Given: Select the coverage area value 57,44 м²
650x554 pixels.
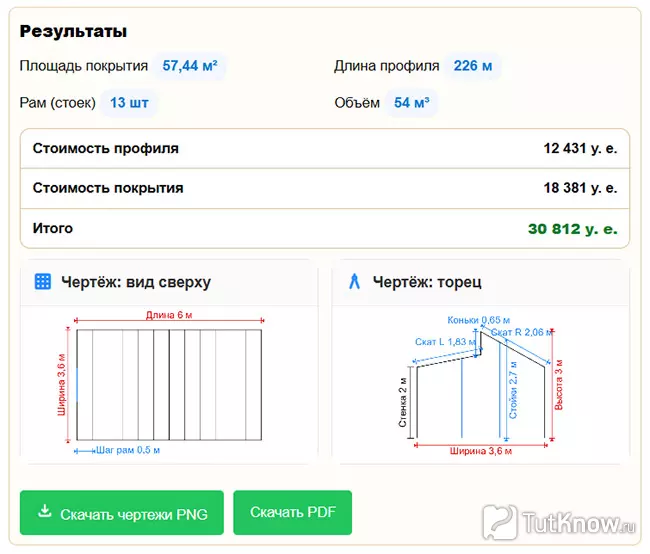Looking at the screenshot, I should tap(190, 66).
